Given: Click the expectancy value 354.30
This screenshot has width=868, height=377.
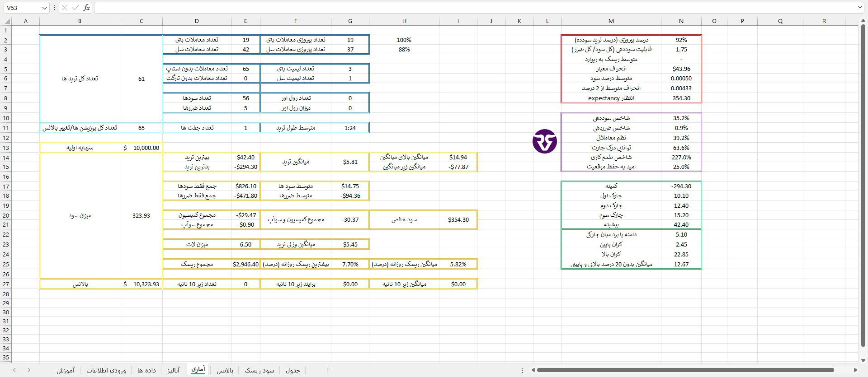Looking at the screenshot, I should click(681, 98).
